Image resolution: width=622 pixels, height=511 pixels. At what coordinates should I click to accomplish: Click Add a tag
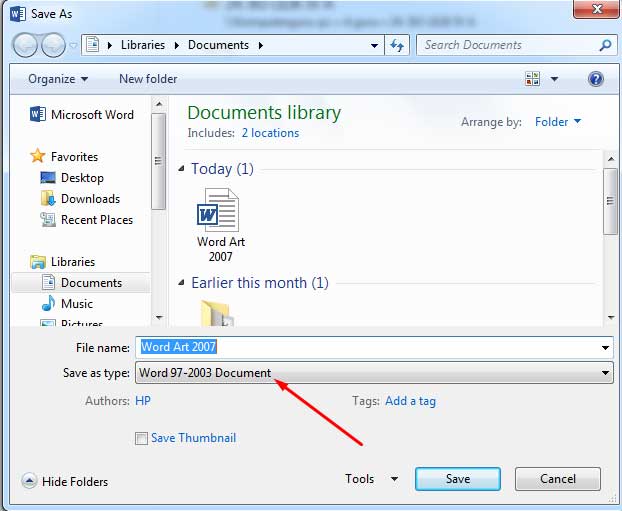410,401
